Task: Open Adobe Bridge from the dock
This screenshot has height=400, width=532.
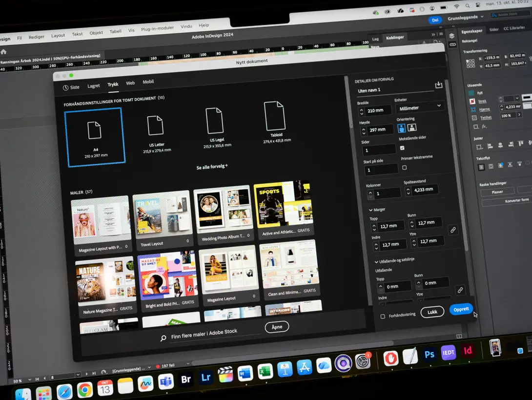Action: [185, 380]
